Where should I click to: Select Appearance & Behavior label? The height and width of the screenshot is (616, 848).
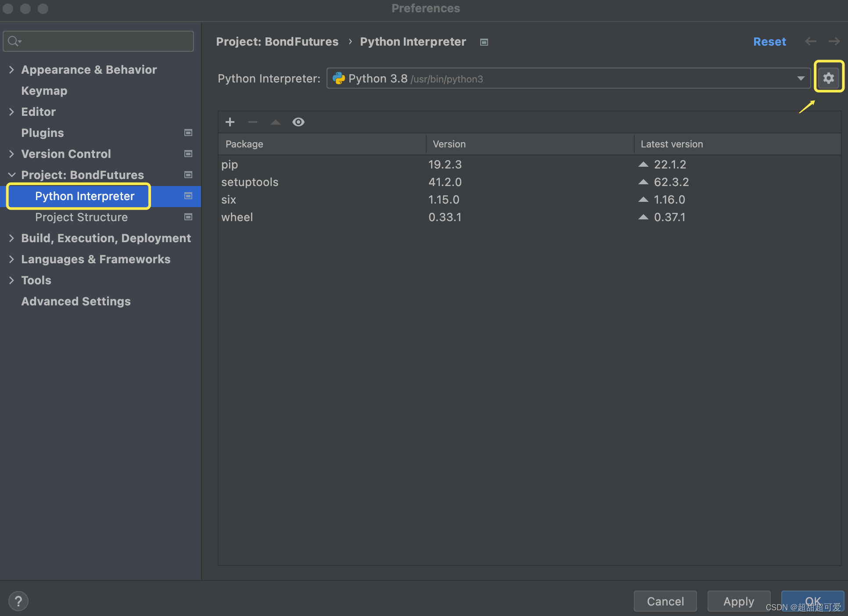[x=89, y=70]
